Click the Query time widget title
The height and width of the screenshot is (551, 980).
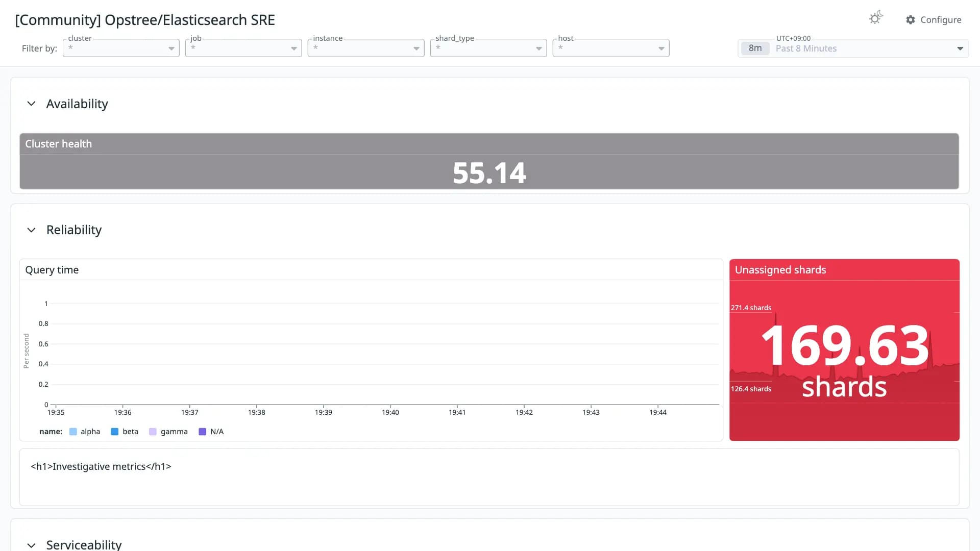tap(52, 270)
